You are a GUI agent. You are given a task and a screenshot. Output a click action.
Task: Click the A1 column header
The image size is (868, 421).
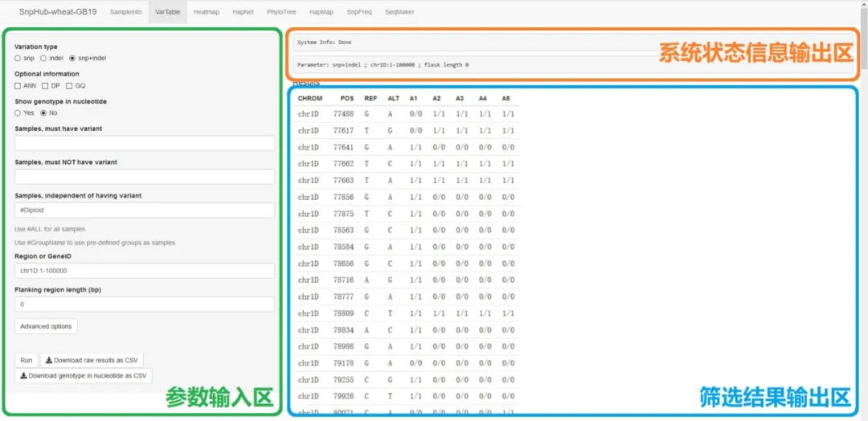click(413, 99)
